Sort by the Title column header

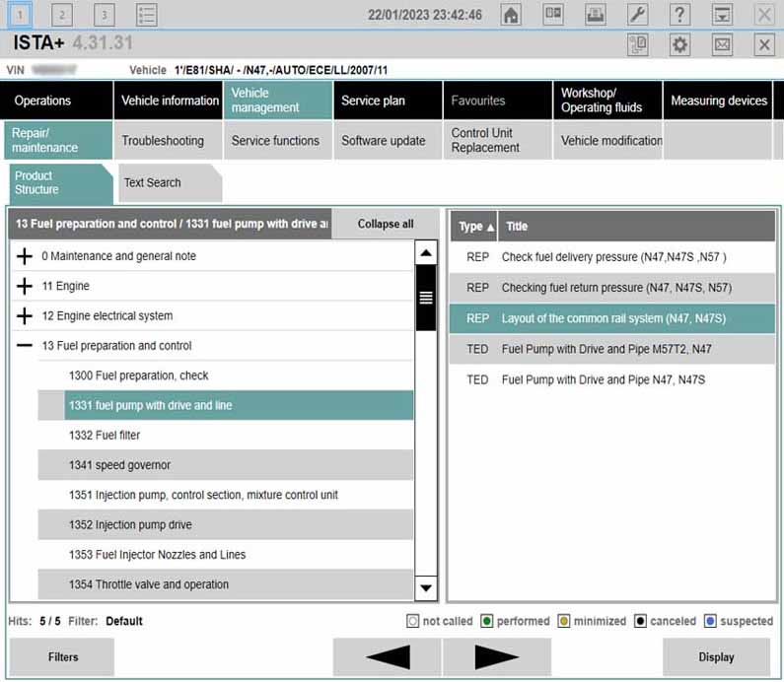(636, 227)
